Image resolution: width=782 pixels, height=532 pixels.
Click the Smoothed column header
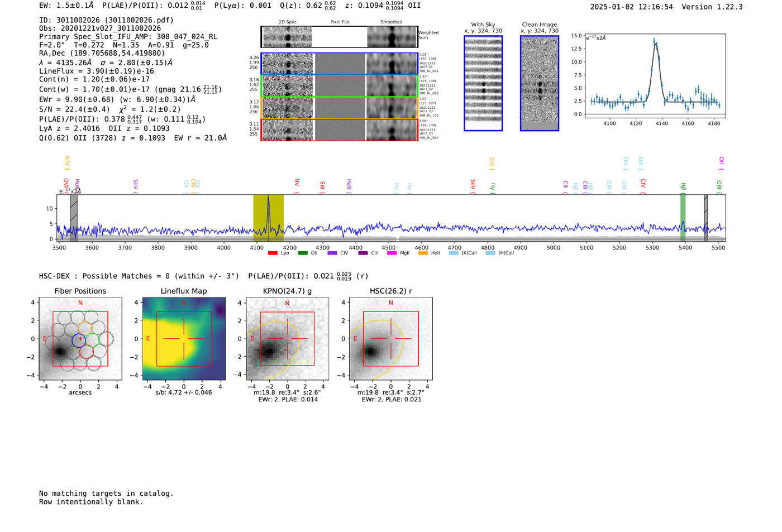392,22
